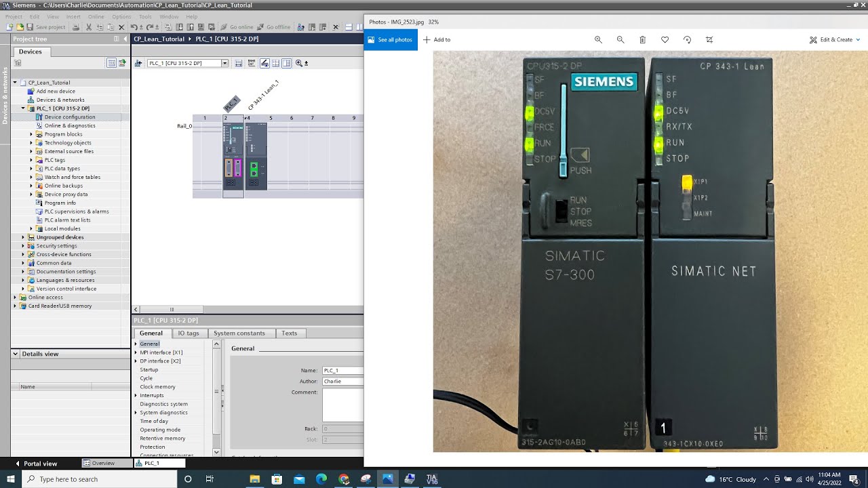
Task: Click the go-to-network-view icon left of device dropdown
Action: (x=138, y=63)
